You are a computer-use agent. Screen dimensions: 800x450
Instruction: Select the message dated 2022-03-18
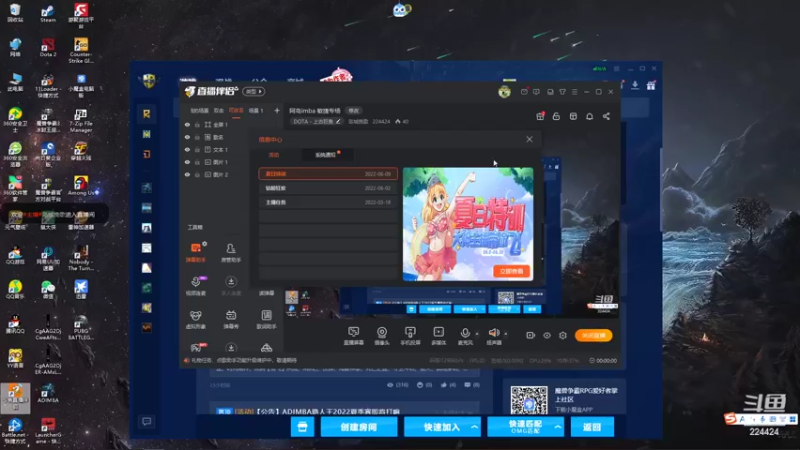pos(328,203)
